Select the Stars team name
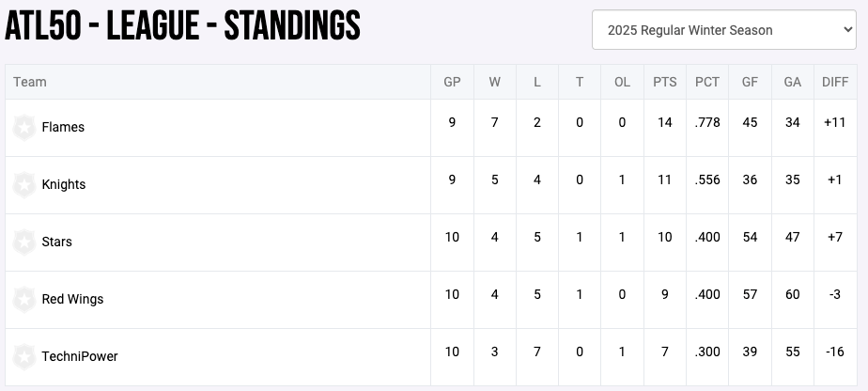The width and height of the screenshot is (868, 391). (57, 242)
